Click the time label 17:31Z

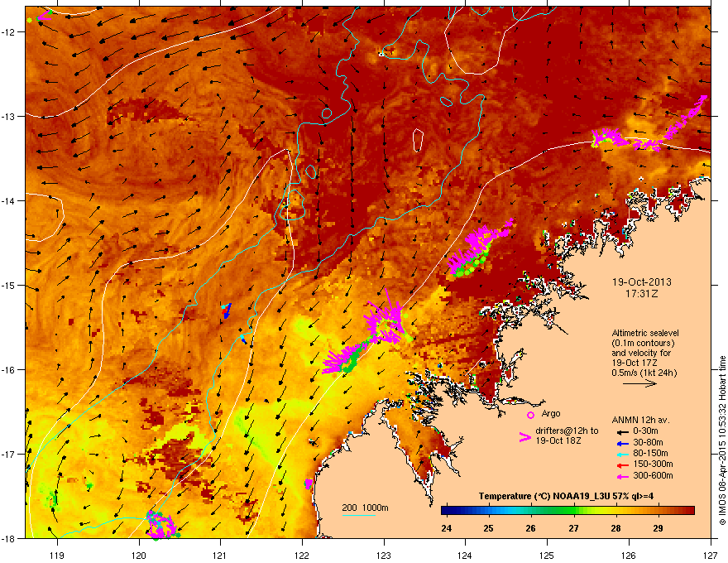tap(642, 294)
